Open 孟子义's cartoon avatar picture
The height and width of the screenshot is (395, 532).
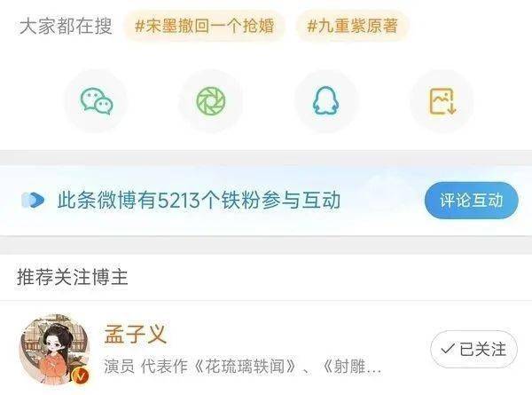click(55, 350)
